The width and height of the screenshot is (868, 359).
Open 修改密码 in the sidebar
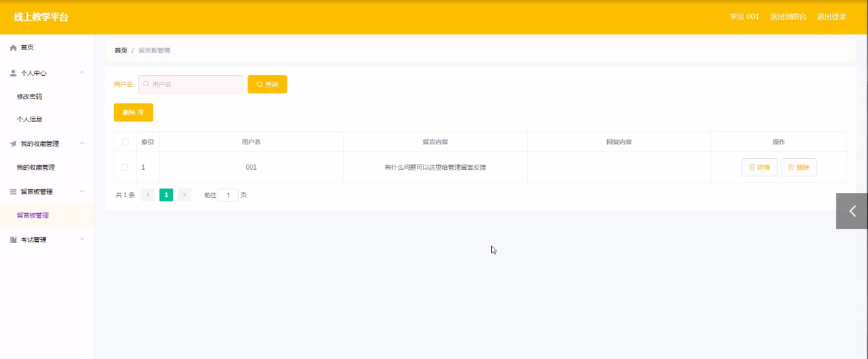point(29,97)
